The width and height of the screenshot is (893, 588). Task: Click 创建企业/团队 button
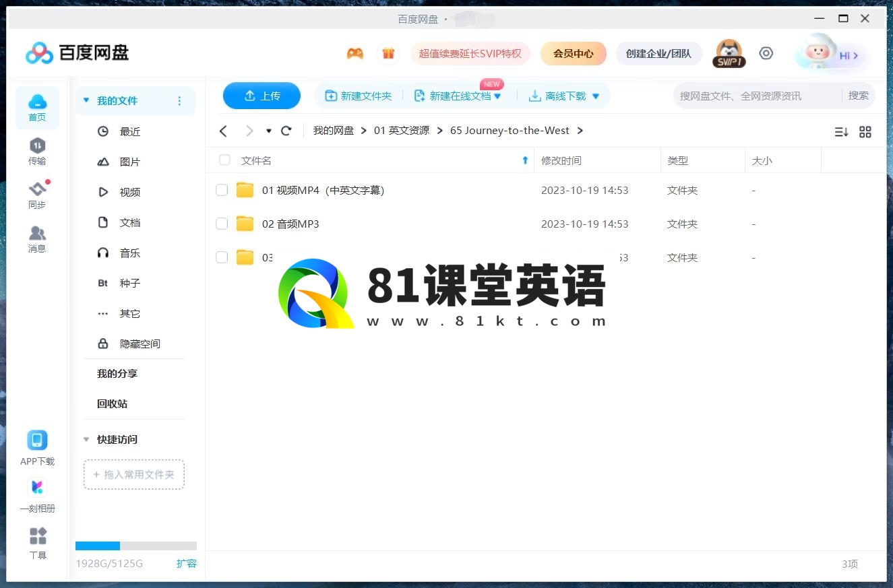click(x=658, y=53)
